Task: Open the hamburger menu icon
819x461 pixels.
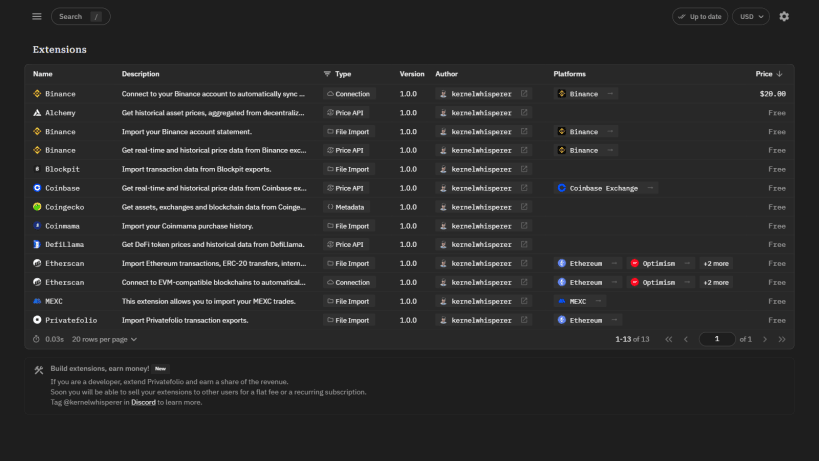Action: click(x=37, y=17)
